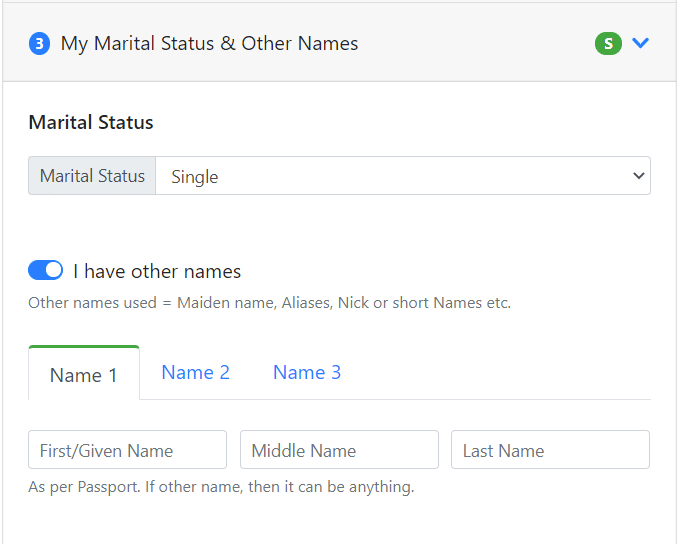Click the gray Marital Status field label
This screenshot has width=683, height=544.
click(x=92, y=176)
